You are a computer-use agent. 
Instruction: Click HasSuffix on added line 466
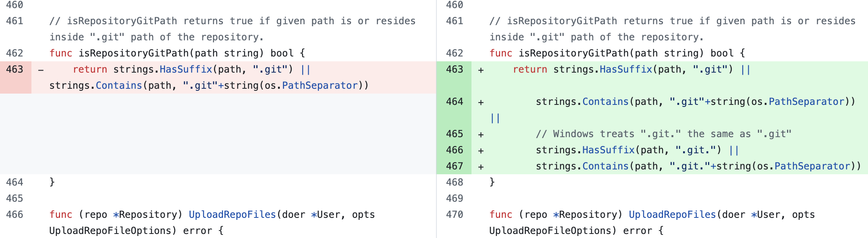click(608, 150)
